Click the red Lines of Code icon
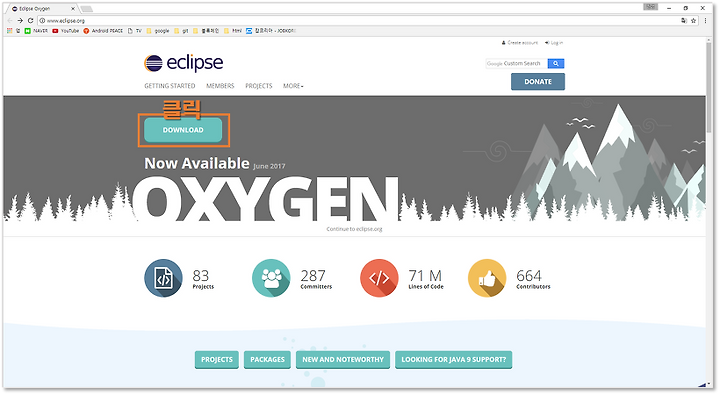The image size is (720, 395). [x=379, y=278]
